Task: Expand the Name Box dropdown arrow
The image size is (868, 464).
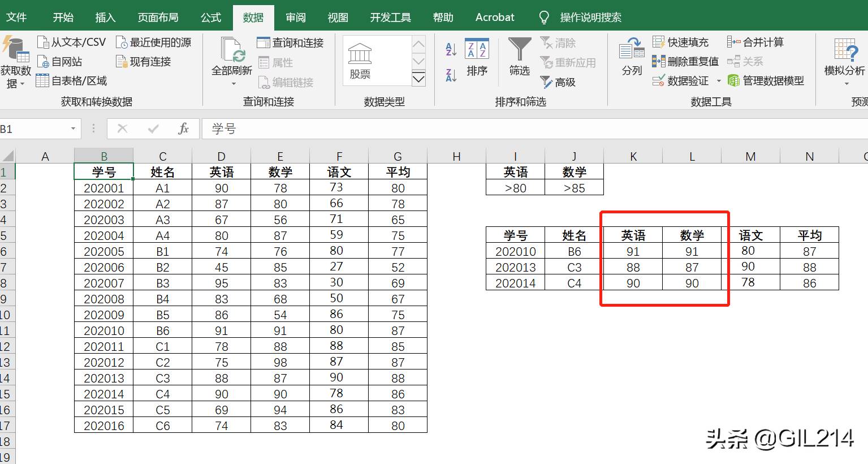Action: (73, 129)
